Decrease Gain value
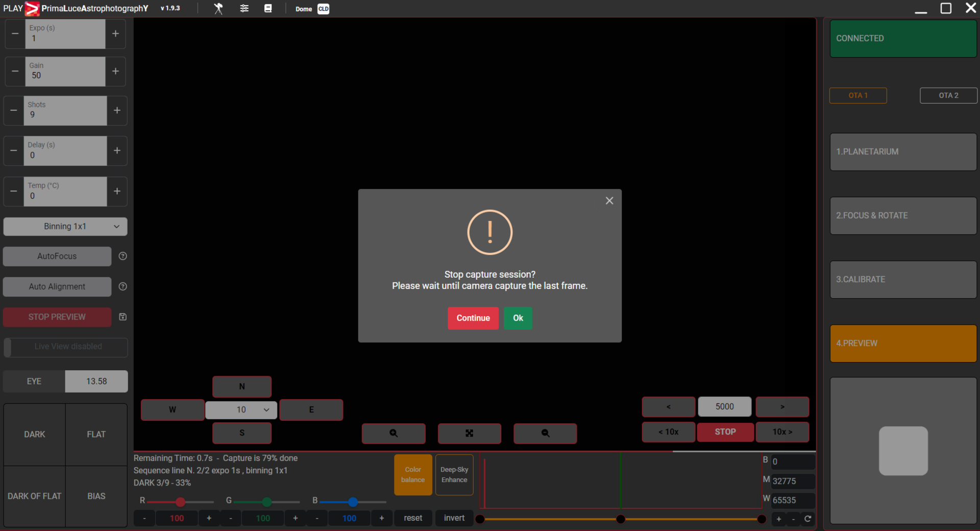The height and width of the screenshot is (531, 980). pyautogui.click(x=15, y=71)
